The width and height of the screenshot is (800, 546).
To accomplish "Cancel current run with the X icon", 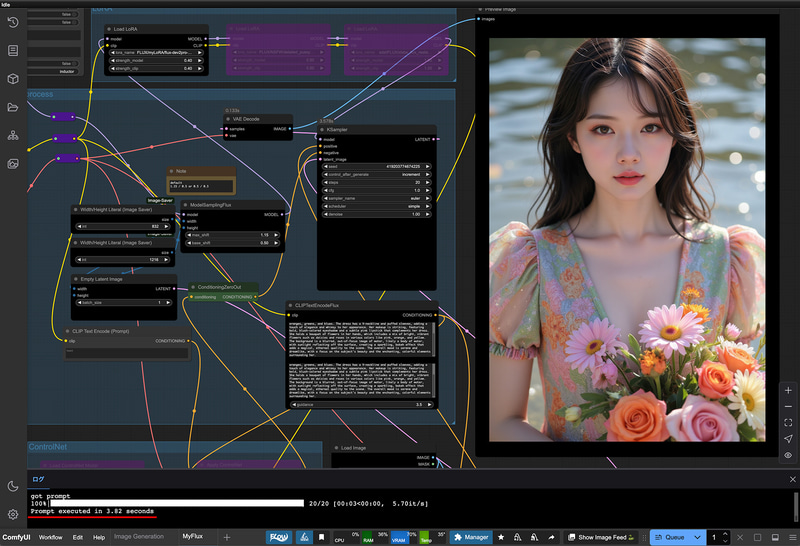I will (x=740, y=537).
